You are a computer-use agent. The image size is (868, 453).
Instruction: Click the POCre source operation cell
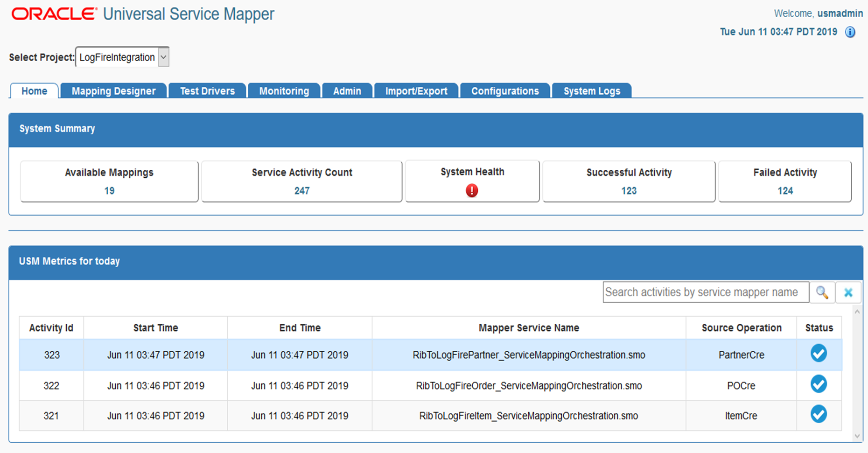tap(742, 386)
